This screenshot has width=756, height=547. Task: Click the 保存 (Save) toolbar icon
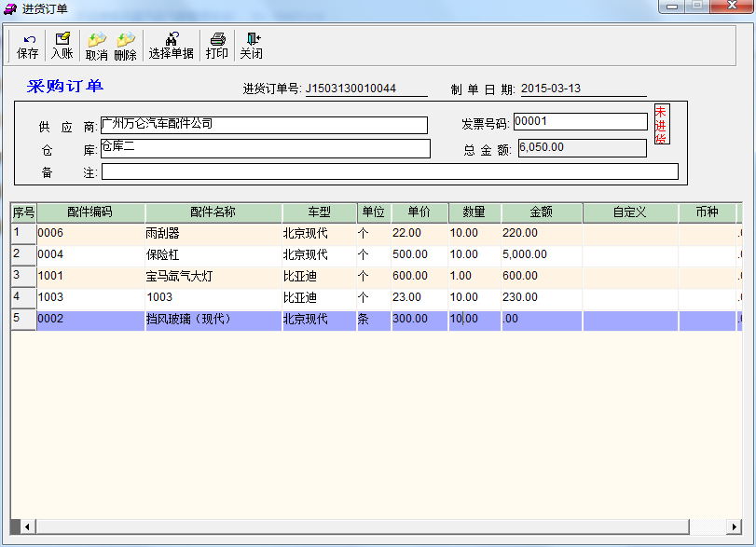tap(27, 47)
